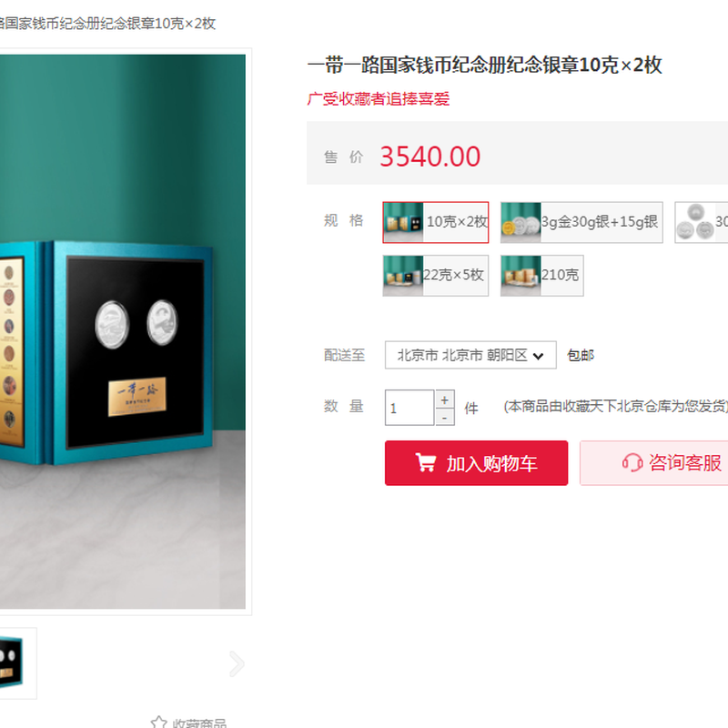Image resolution: width=728 pixels, height=728 pixels.
Task: Click the dropdown chevron beside 朝阳区
Action: 538,356
